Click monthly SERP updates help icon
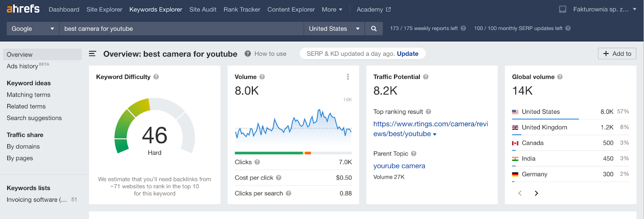644x219 pixels. click(x=568, y=28)
